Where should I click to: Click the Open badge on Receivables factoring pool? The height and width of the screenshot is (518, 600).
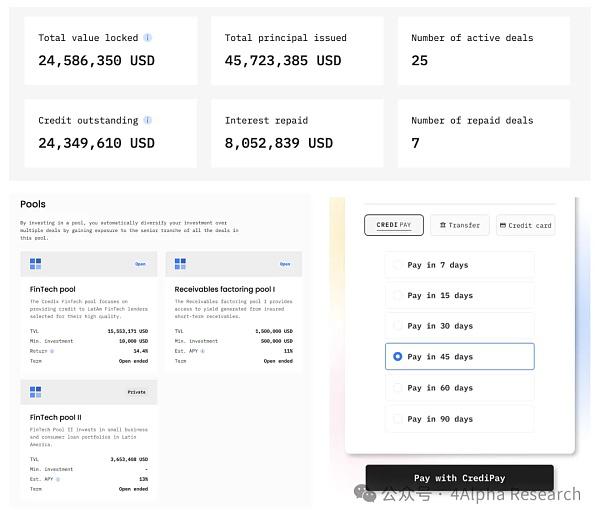[x=285, y=264]
